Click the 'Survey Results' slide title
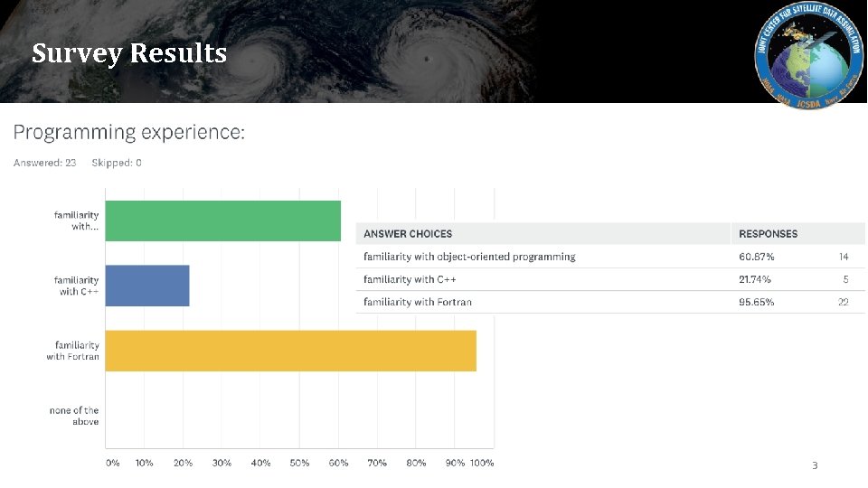Viewport: 868px width, 488px height. click(x=129, y=53)
